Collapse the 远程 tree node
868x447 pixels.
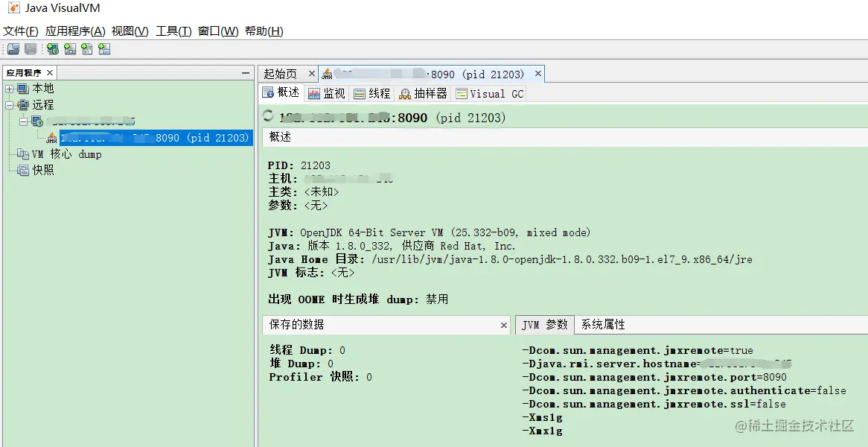point(10,105)
